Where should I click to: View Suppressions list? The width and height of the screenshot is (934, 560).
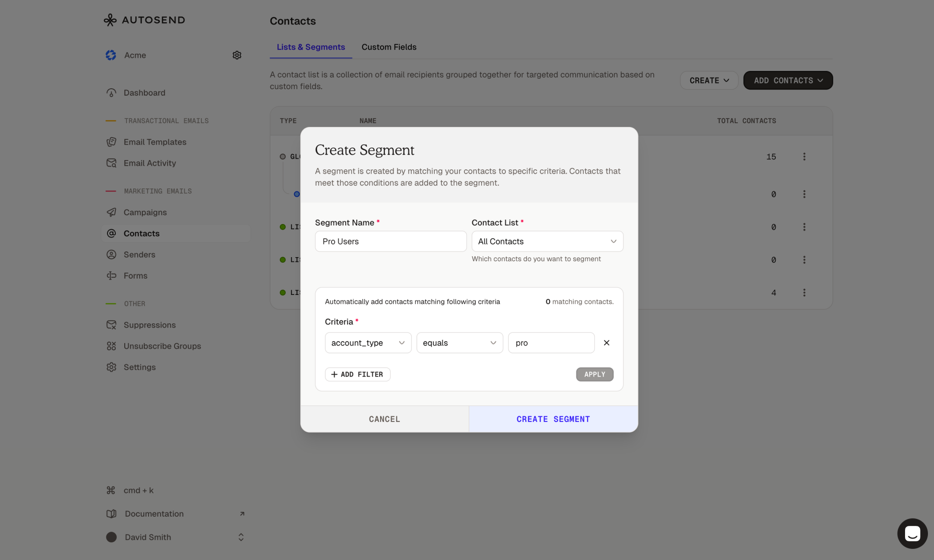point(150,325)
